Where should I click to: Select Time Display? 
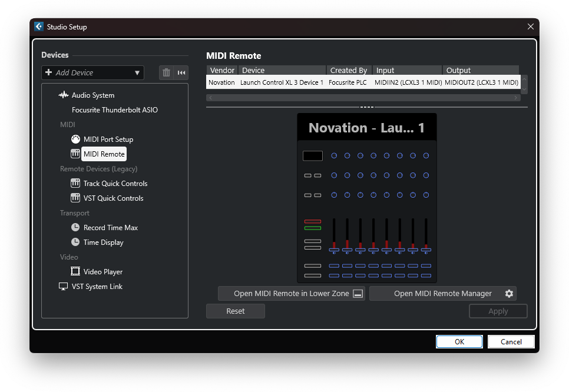point(104,242)
